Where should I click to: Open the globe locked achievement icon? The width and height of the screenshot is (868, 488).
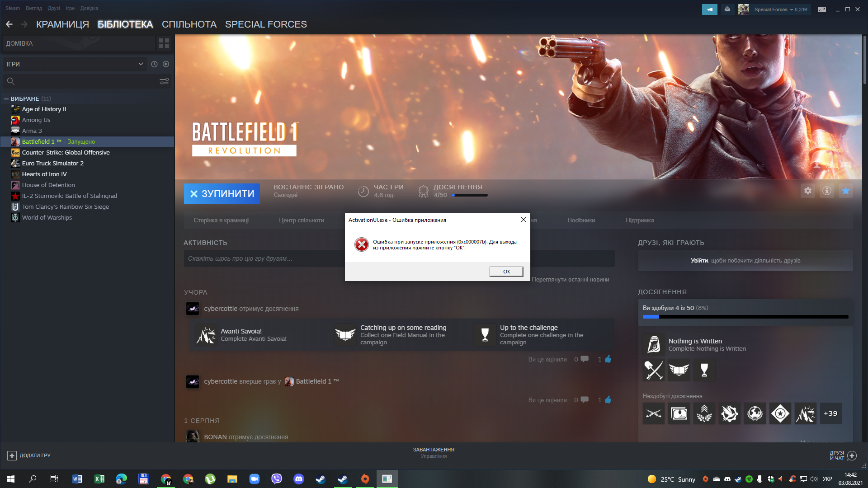tap(755, 413)
